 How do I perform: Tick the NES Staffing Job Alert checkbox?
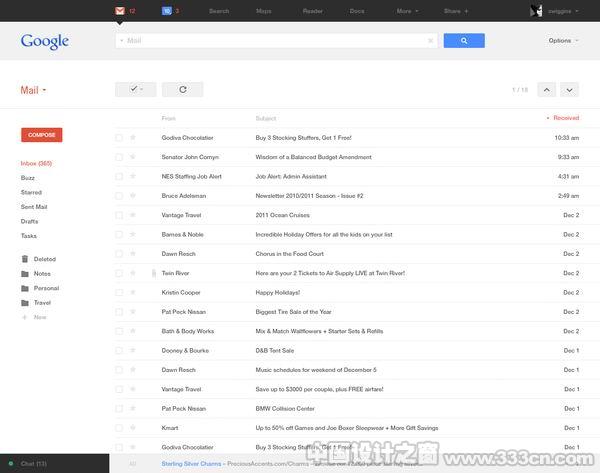coord(119,176)
